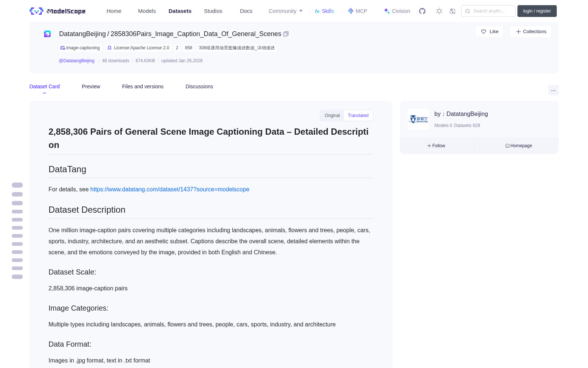Click DatatangBeijing in the dataset title path

point(82,34)
